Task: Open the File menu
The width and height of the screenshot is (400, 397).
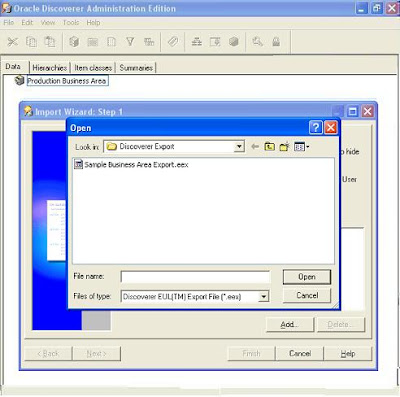Action: pos(9,23)
